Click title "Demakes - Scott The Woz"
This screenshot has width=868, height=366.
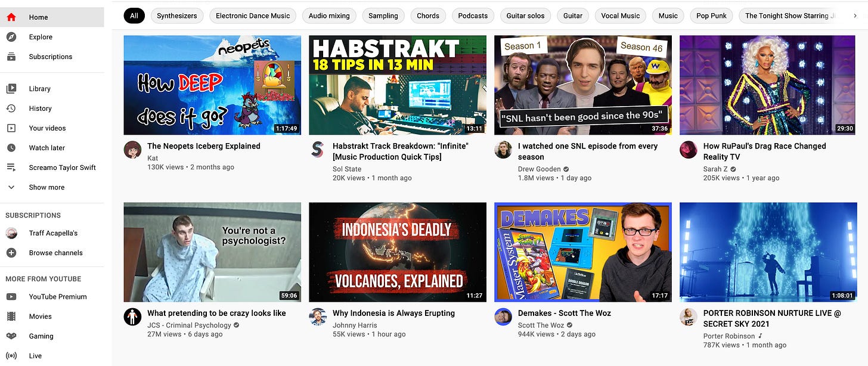[565, 313]
